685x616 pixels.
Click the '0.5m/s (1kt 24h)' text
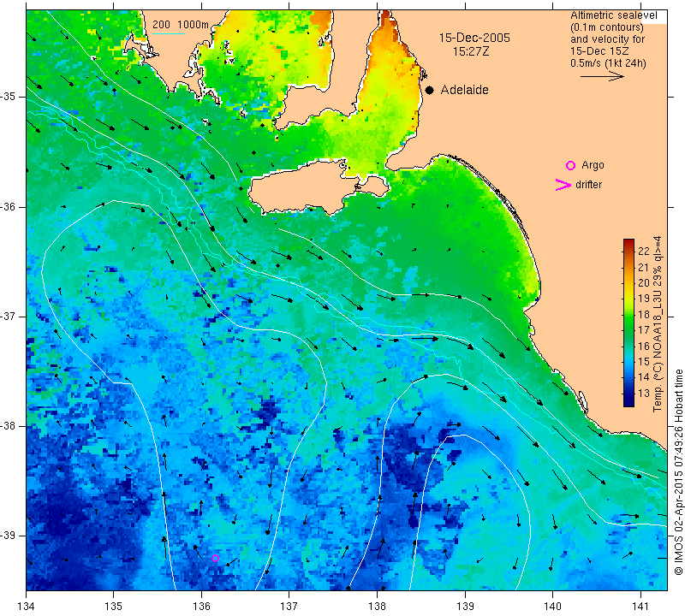(608, 62)
